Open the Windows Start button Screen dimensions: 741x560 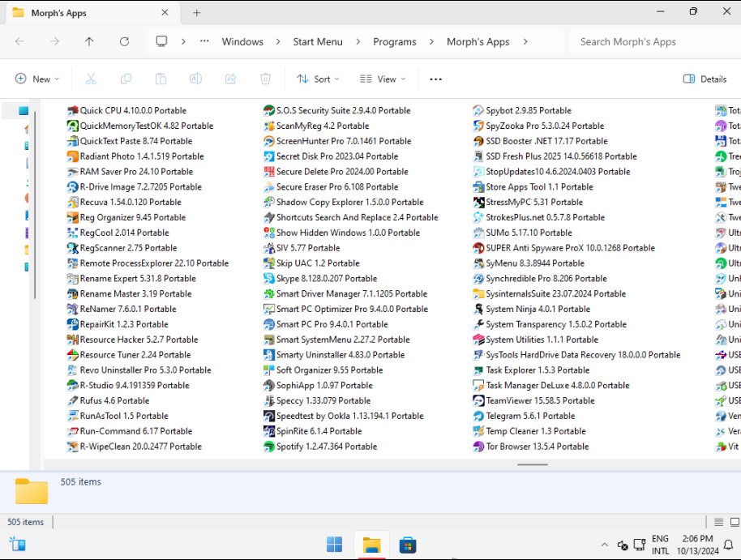tap(335, 545)
